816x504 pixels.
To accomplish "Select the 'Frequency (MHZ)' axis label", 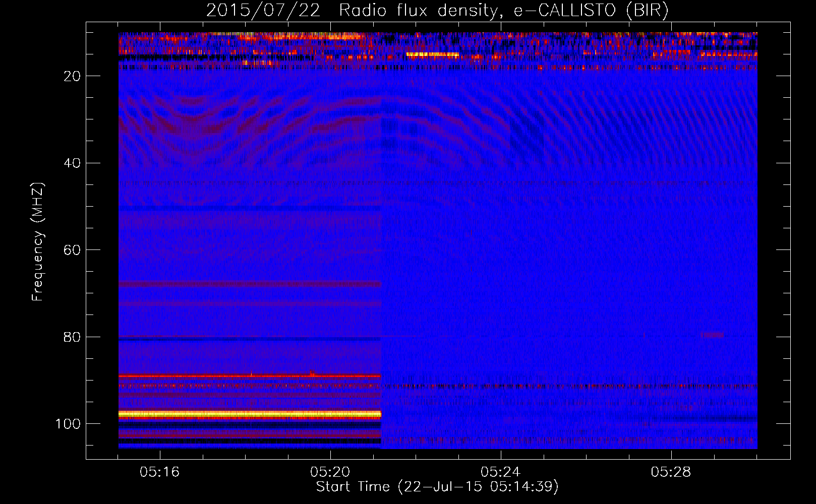I will tap(38, 242).
